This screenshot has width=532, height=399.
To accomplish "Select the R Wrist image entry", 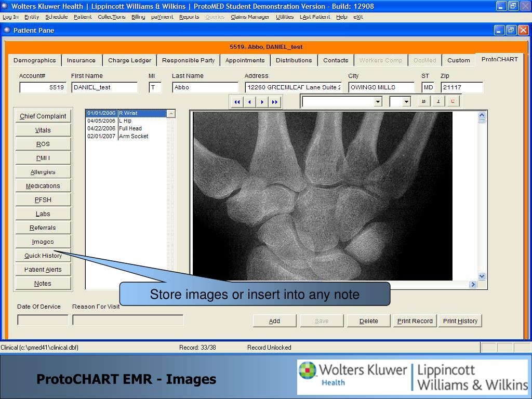I will [x=126, y=113].
